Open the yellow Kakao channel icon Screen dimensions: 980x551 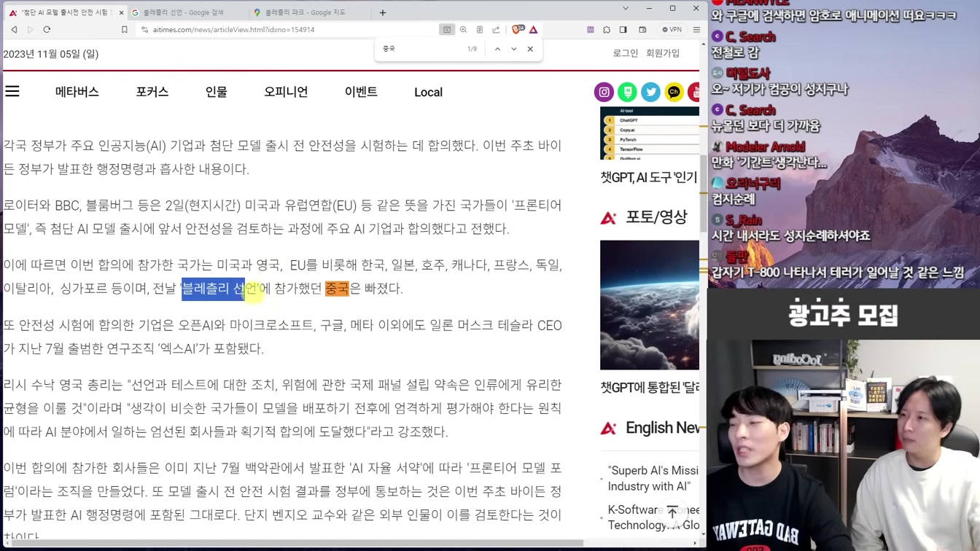point(674,92)
